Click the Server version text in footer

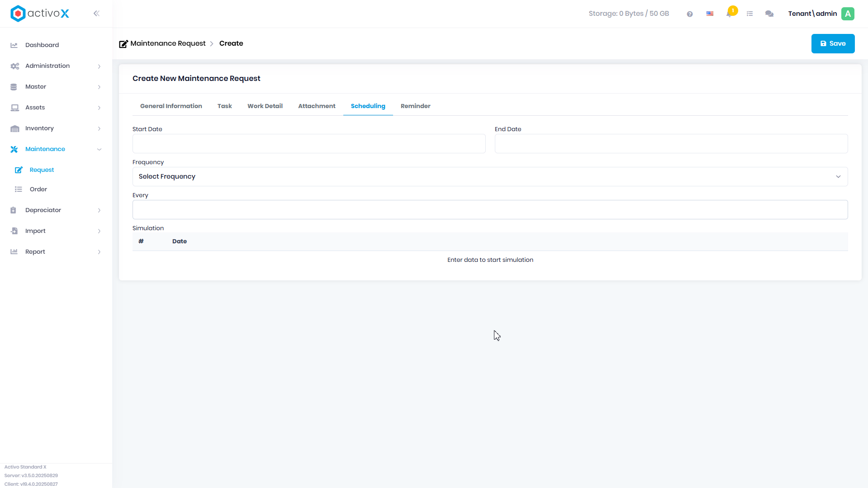pyautogui.click(x=31, y=475)
